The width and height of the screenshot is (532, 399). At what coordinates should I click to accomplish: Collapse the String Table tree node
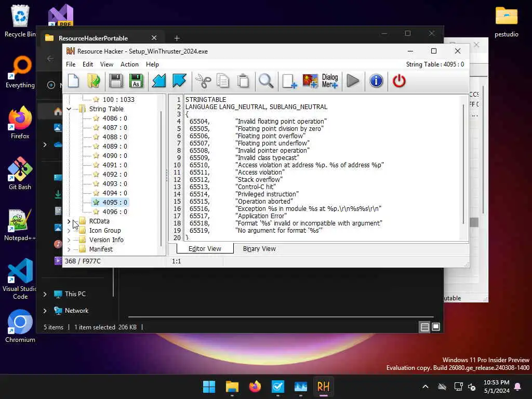coord(69,109)
